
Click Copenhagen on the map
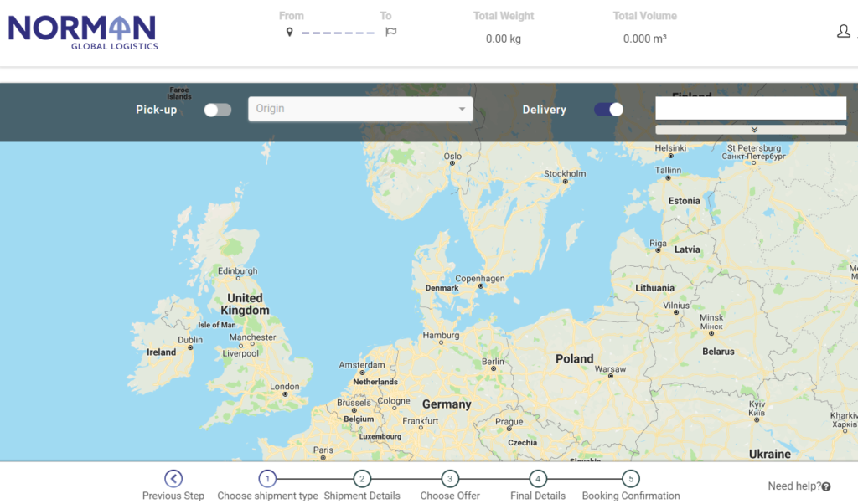pyautogui.click(x=480, y=279)
